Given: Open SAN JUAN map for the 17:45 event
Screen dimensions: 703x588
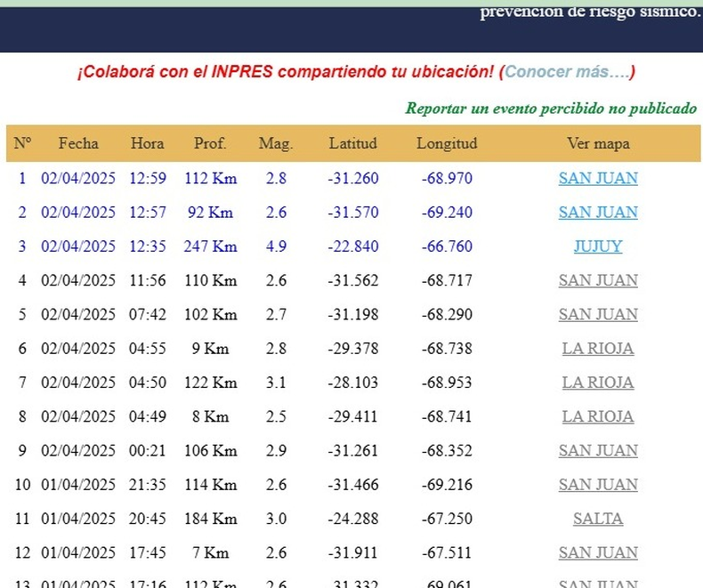Looking at the screenshot, I should click(x=598, y=553).
